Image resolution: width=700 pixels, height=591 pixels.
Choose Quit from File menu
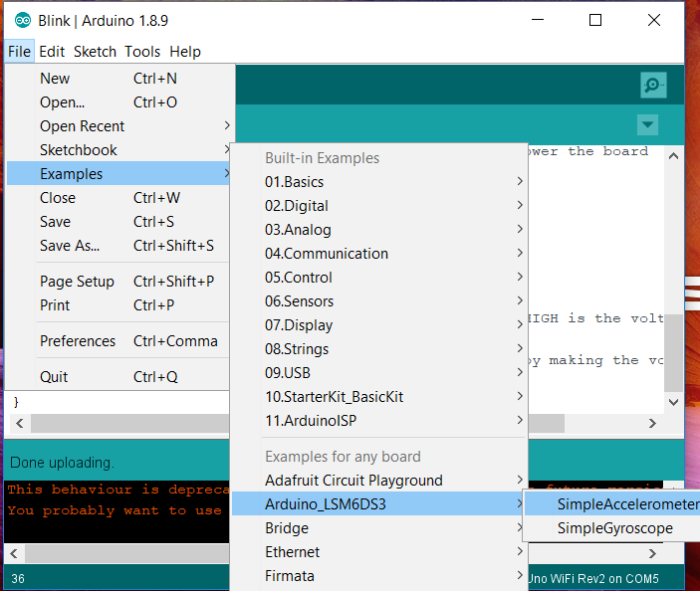click(118, 377)
